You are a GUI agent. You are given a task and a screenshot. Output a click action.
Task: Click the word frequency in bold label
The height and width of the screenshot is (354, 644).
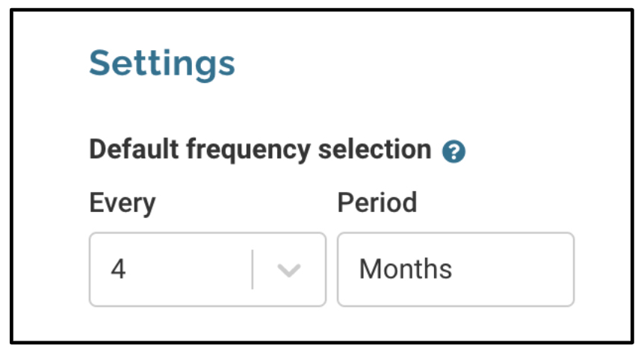pos(248,150)
